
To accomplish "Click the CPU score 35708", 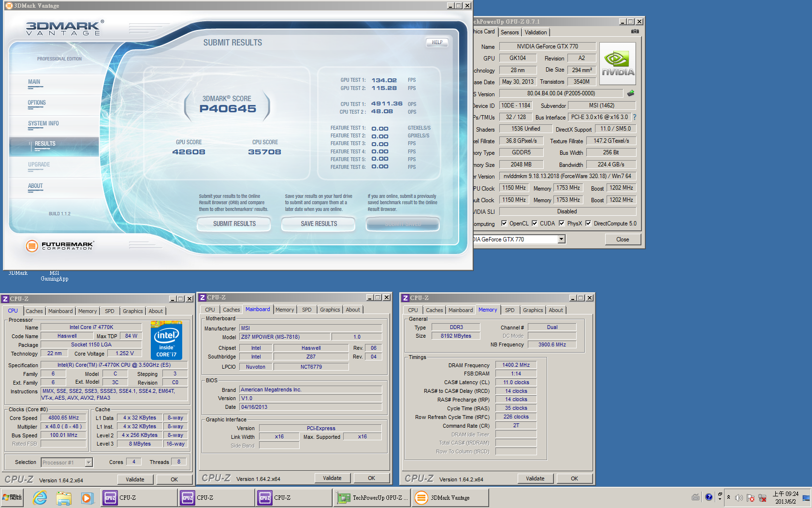I will 264,152.
